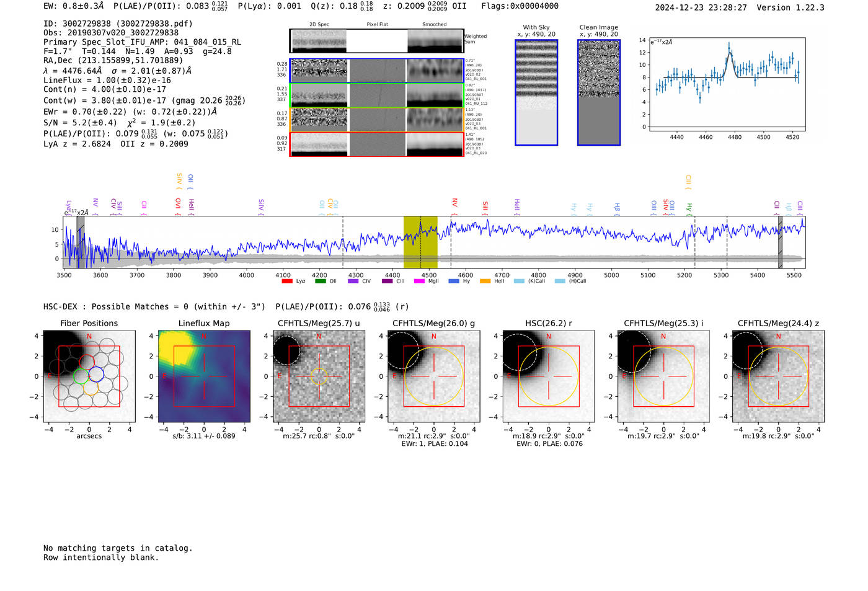Select the CFHTLS/Meg(26.0) g image
Image resolution: width=868 pixels, height=591 pixels.
pyautogui.click(x=434, y=376)
